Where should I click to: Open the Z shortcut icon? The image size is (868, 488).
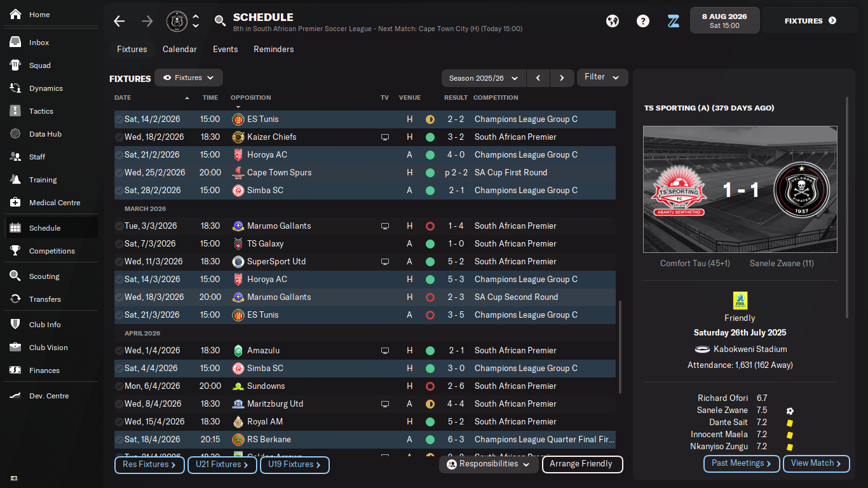674,21
